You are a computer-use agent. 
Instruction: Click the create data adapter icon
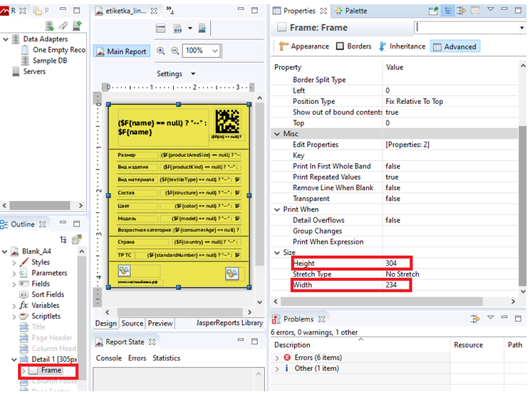pos(50,26)
